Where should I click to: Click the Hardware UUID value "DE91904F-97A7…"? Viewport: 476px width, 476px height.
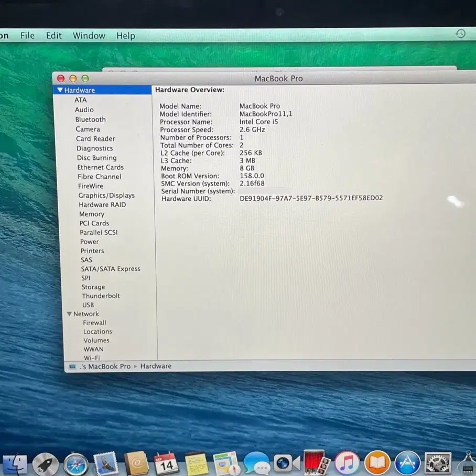coord(311,198)
